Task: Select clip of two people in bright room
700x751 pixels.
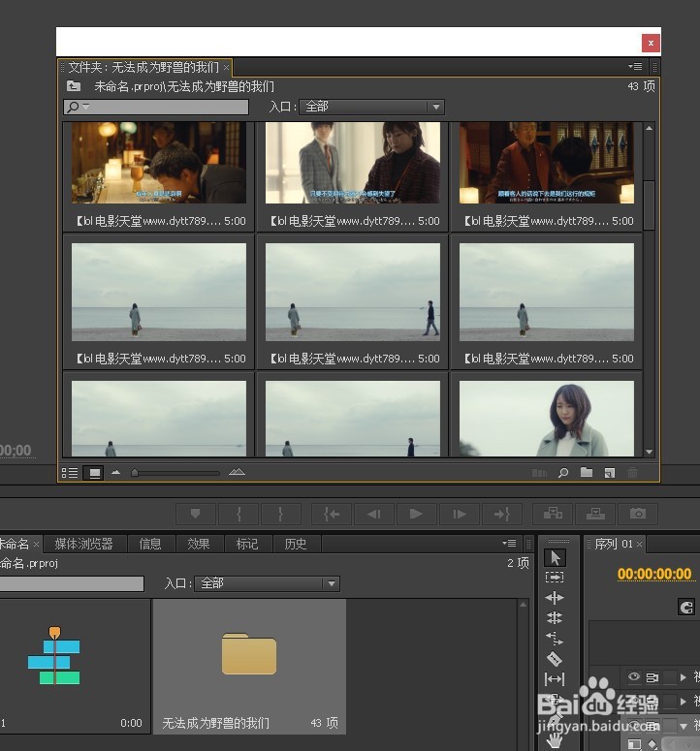Action: [353, 163]
